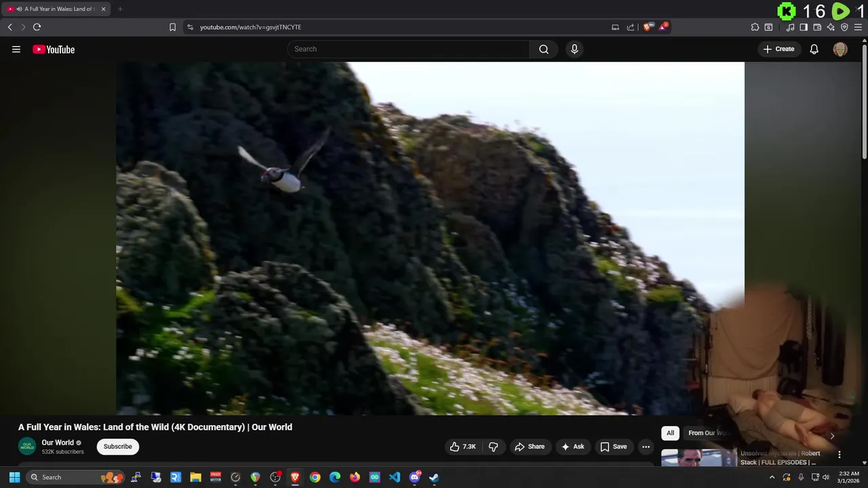Like the video with 7.3K thumbs up
Screen dimensions: 868x488
[x=462, y=447]
